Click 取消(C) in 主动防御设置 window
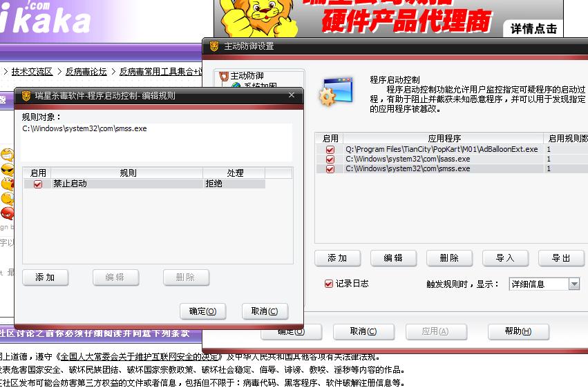The height and width of the screenshot is (390, 588). [363, 331]
